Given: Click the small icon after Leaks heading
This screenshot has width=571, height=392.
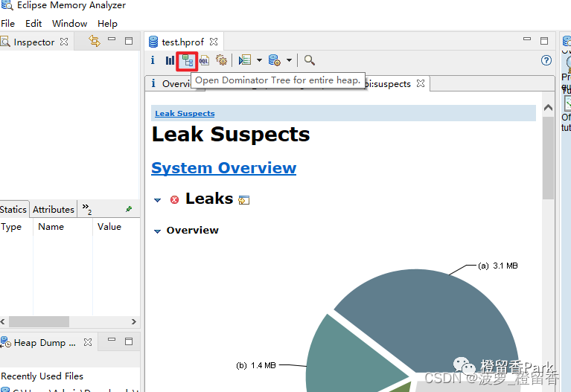Looking at the screenshot, I should [x=243, y=200].
